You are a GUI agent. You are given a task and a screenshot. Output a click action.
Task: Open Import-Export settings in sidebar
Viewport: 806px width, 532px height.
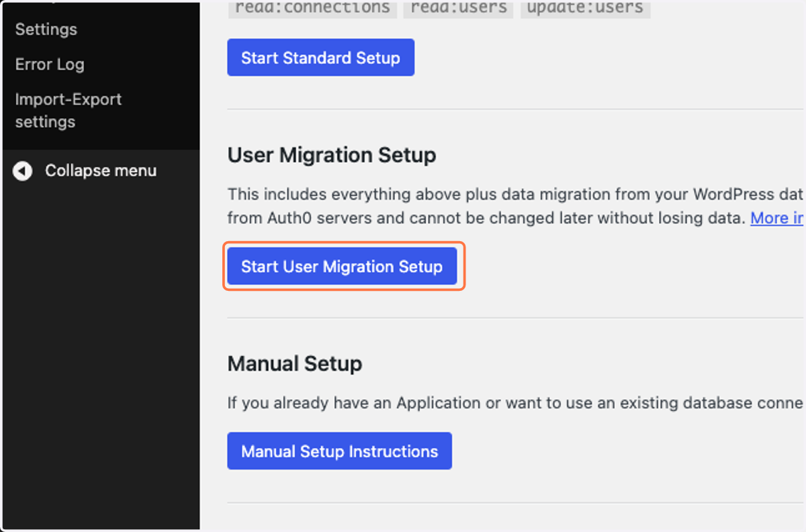69,111
